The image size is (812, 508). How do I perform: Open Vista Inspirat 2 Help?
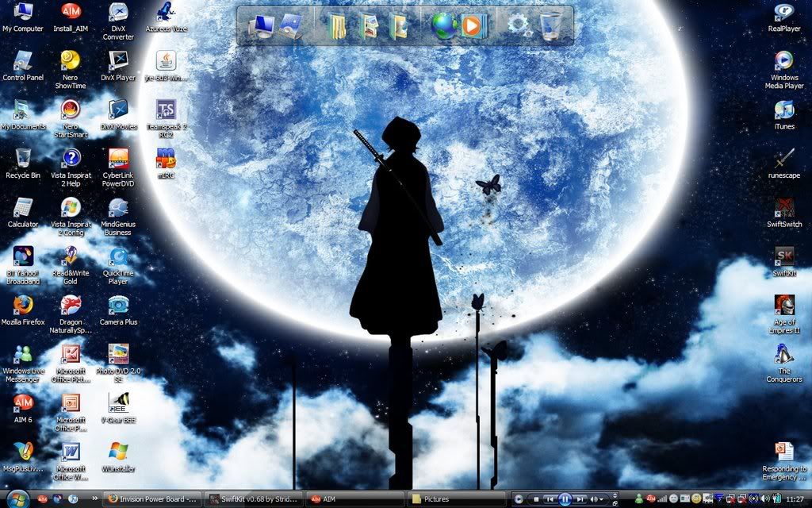[71, 168]
